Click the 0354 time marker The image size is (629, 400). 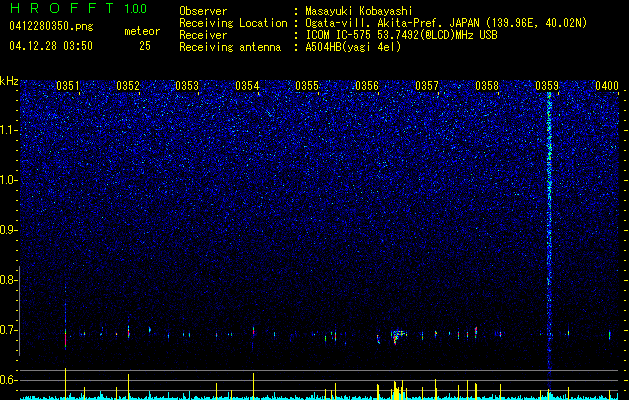(x=247, y=86)
